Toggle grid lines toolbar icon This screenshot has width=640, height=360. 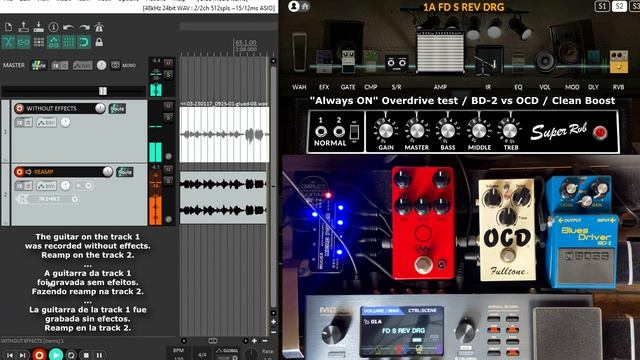point(69,42)
